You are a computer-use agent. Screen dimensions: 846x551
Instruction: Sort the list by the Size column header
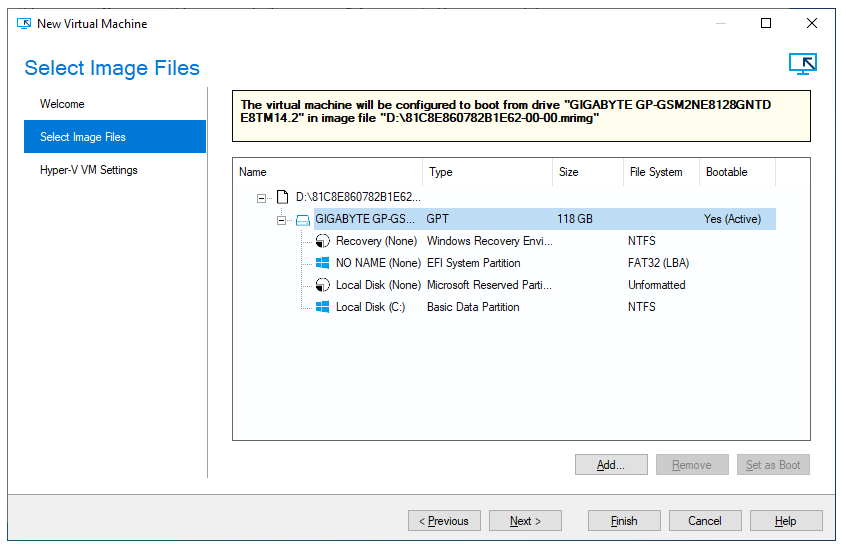[586, 172]
